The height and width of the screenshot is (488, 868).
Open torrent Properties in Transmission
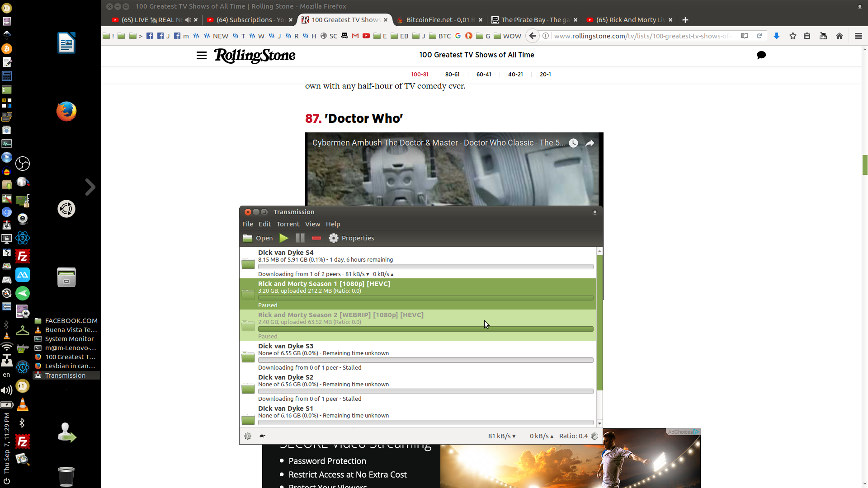(x=351, y=238)
